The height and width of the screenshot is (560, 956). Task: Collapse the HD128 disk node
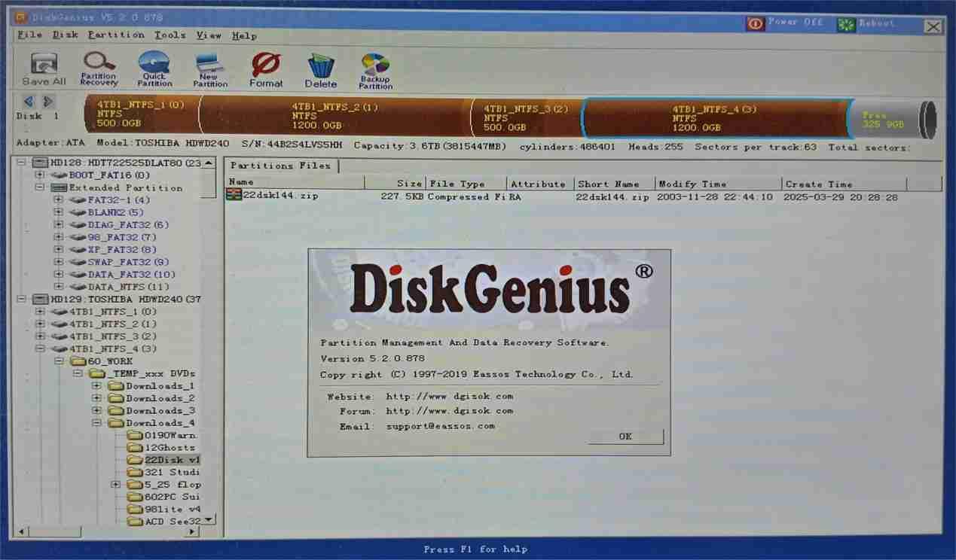[21, 163]
